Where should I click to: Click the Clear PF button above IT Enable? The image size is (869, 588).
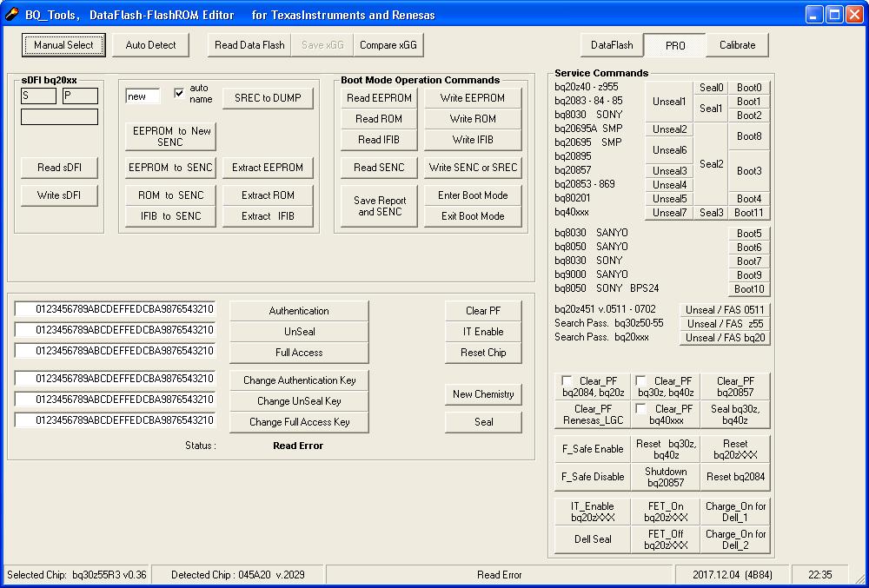(x=483, y=311)
